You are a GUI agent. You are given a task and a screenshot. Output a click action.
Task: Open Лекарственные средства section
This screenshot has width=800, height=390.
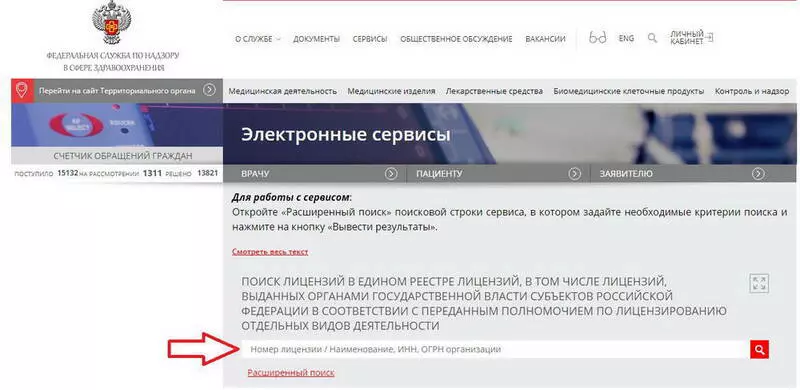[494, 91]
